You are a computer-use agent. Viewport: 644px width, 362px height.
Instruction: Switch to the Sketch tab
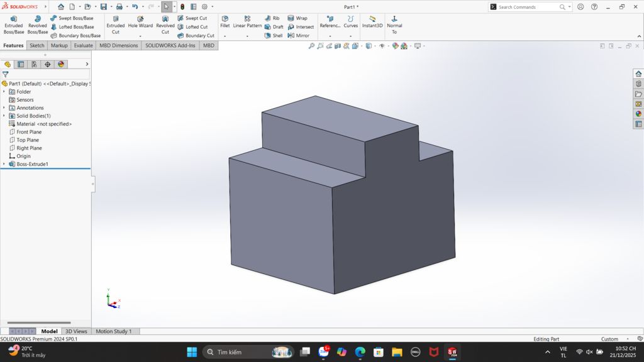(x=37, y=45)
